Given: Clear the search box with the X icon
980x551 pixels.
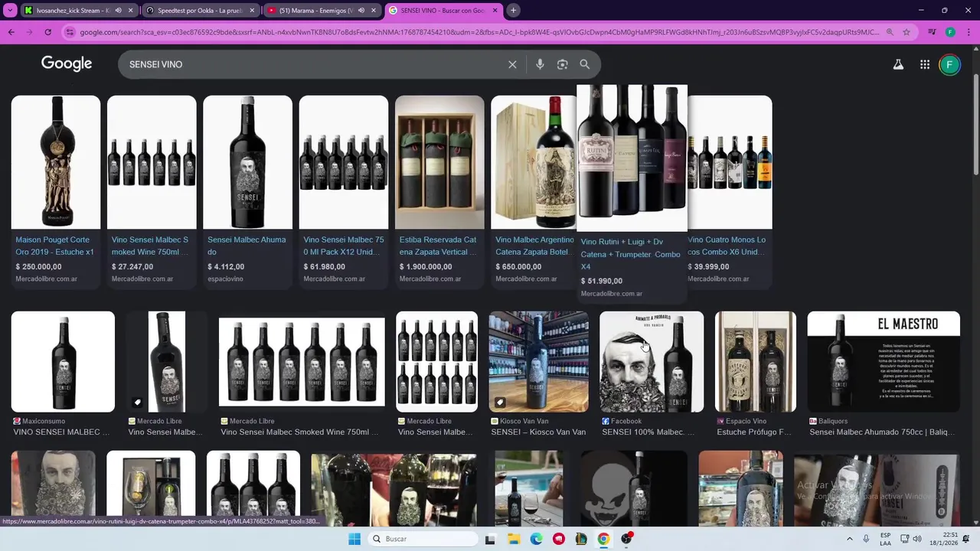Looking at the screenshot, I should 512,64.
